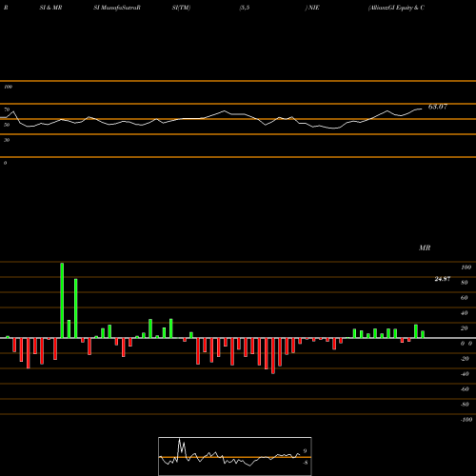Click the tallest green MR histogram bar

point(62,300)
